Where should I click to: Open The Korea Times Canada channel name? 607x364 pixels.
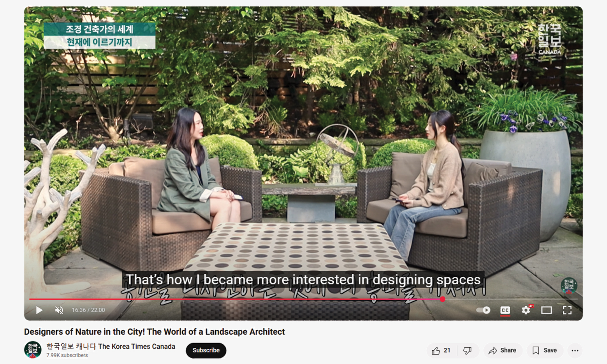[111, 347]
